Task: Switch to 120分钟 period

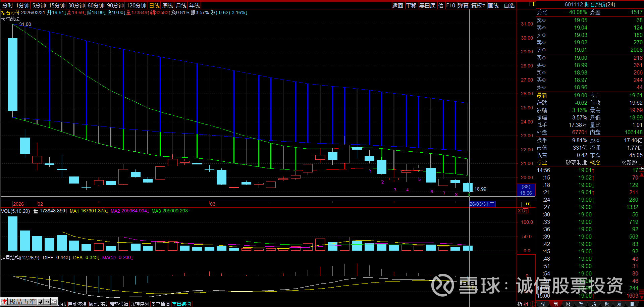Action: pyautogui.click(x=136, y=5)
